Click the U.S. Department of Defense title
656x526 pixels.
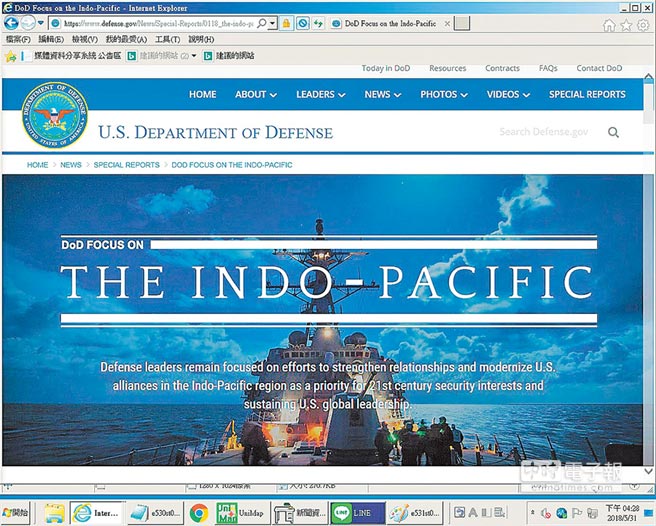click(215, 133)
